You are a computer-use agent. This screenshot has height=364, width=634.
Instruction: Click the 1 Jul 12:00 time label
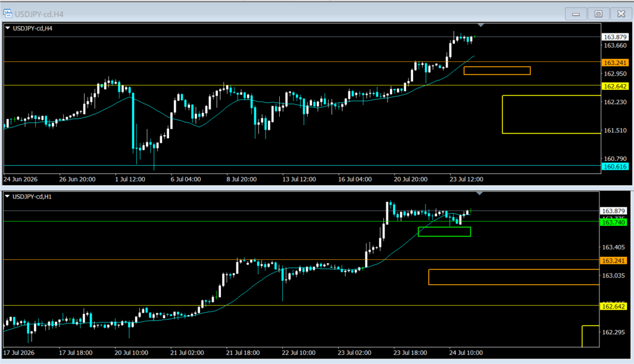(x=130, y=179)
